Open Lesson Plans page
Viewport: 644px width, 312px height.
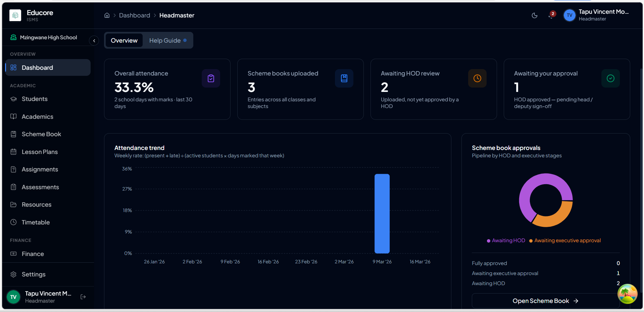pyautogui.click(x=48, y=152)
